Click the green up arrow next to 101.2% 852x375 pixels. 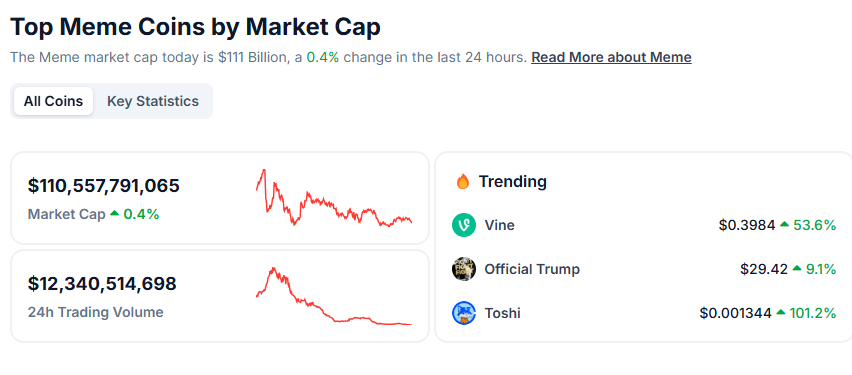click(780, 312)
